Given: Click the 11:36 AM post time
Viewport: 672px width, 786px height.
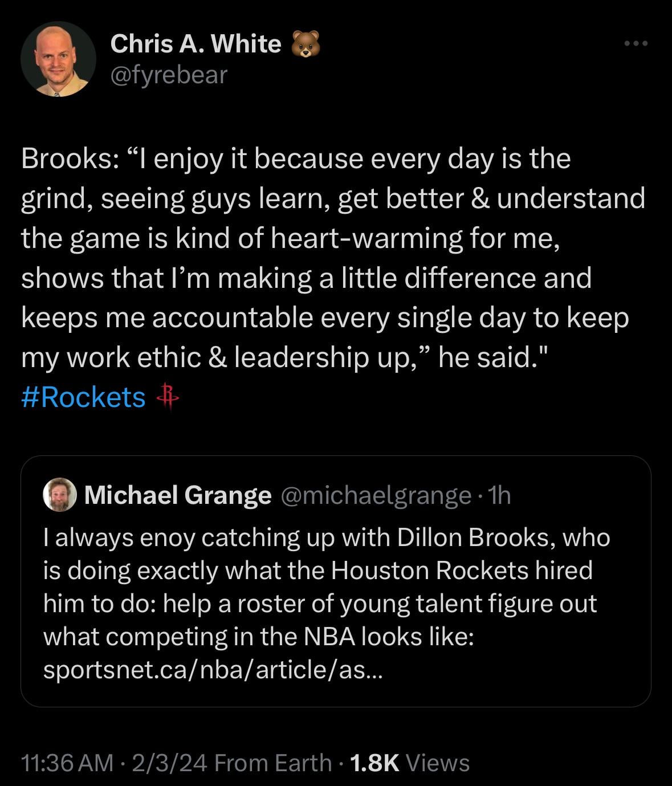Looking at the screenshot, I should pos(67,763).
